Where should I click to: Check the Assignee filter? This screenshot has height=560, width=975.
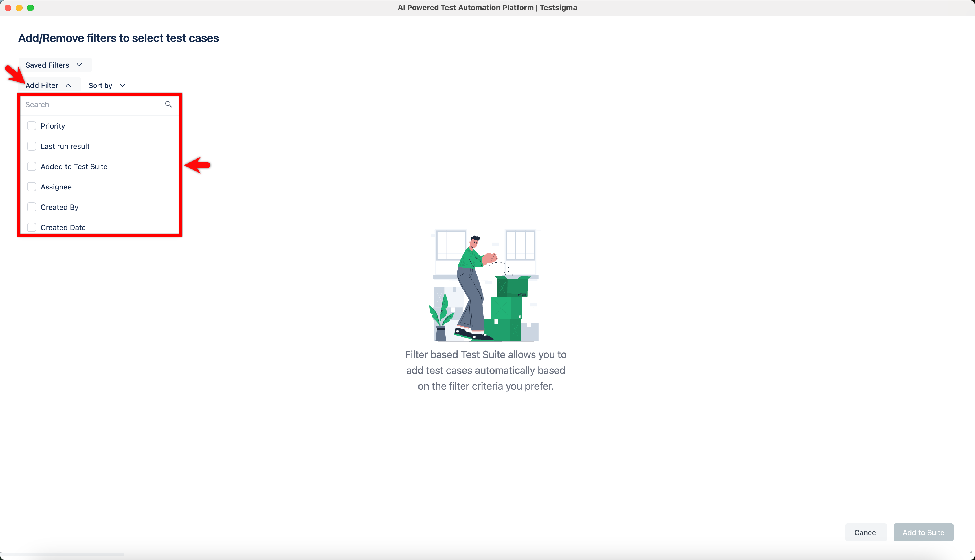coord(32,187)
